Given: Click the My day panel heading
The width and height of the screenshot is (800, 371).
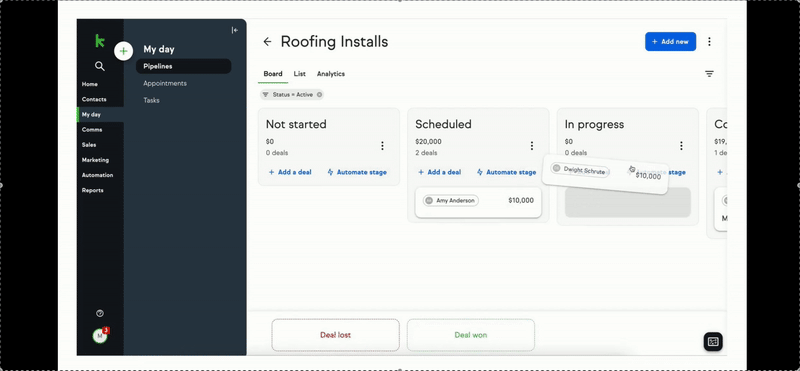Looking at the screenshot, I should [x=159, y=50].
